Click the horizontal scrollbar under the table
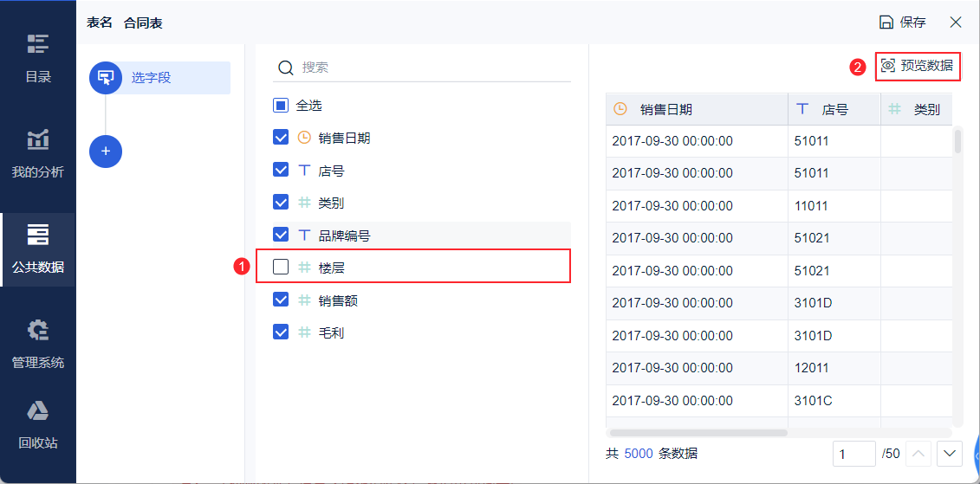The width and height of the screenshot is (980, 484). coord(698,432)
